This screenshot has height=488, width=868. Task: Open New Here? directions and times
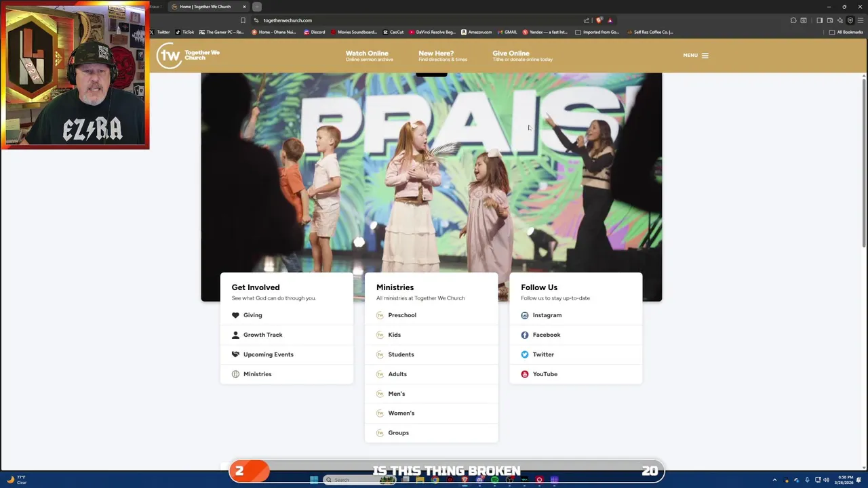pos(443,56)
